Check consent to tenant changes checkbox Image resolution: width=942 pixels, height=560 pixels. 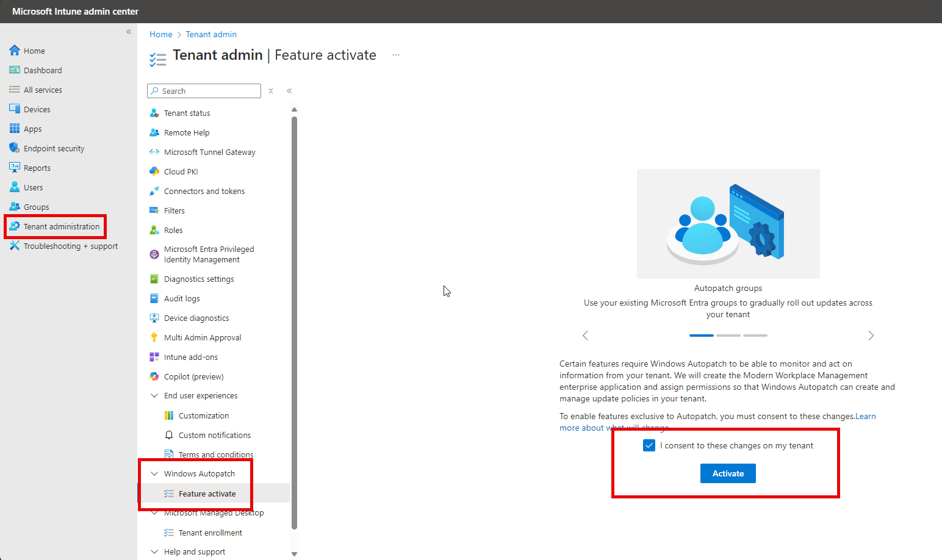click(x=649, y=445)
